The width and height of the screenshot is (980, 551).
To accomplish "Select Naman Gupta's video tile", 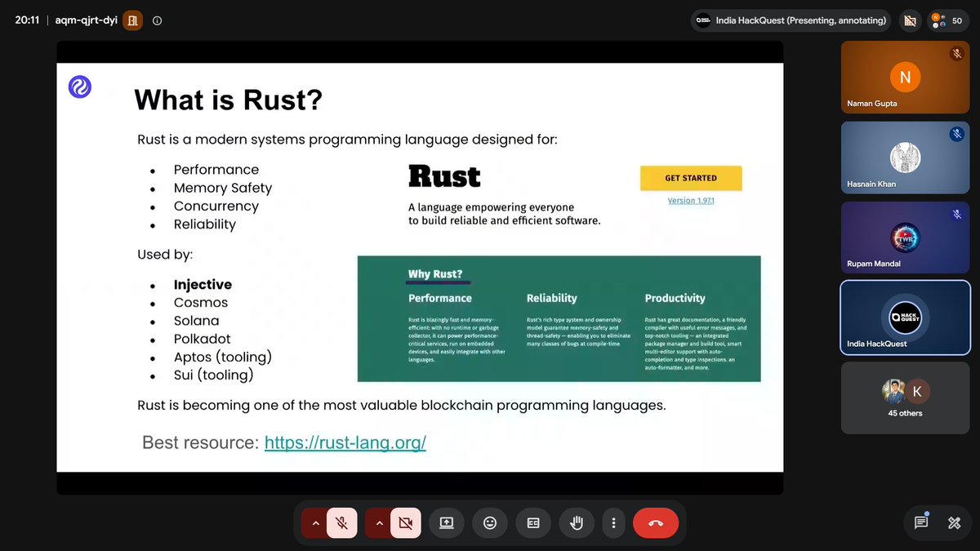I will click(906, 77).
